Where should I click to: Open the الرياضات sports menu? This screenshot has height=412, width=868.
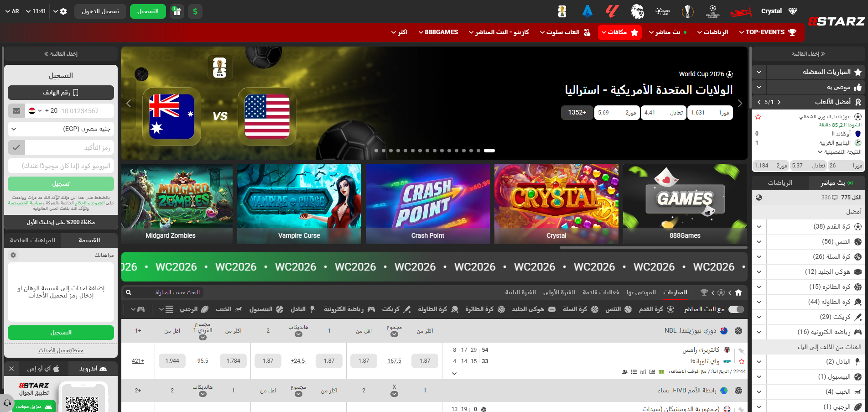(x=712, y=32)
